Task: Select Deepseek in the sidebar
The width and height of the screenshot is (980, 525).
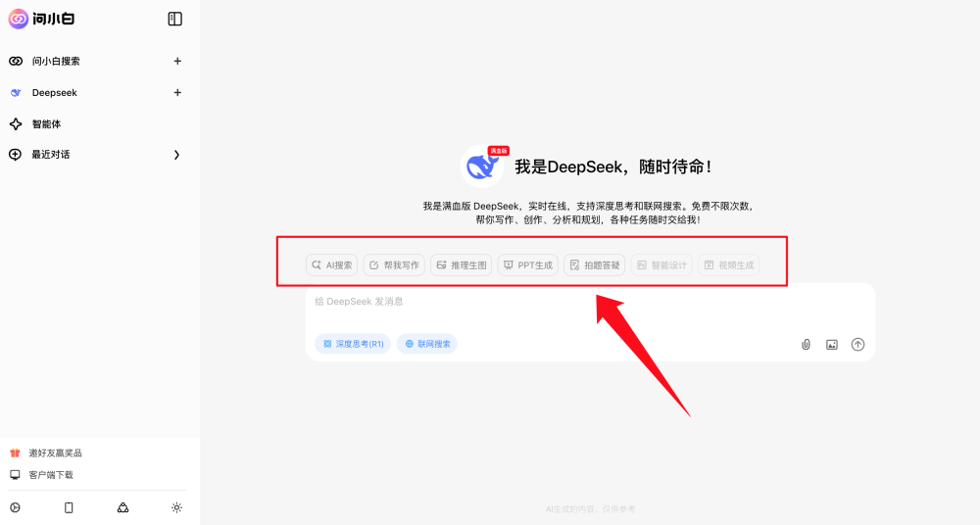Action: coord(54,92)
